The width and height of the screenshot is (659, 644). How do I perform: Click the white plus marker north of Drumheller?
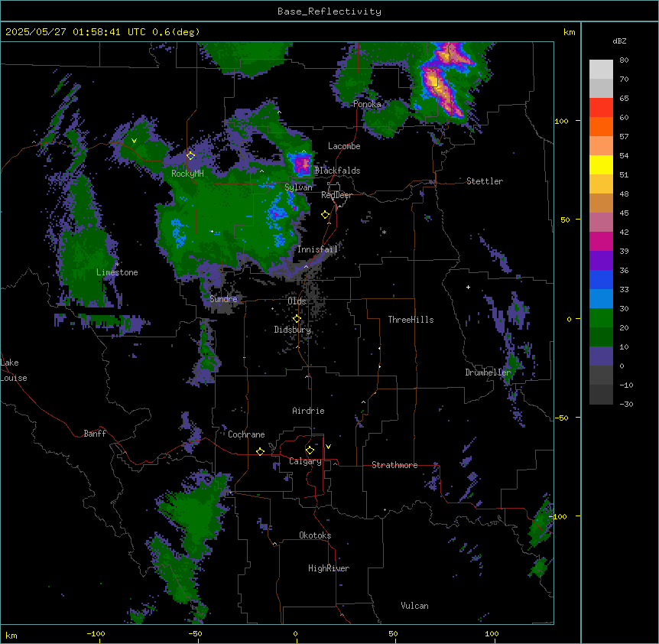468,287
